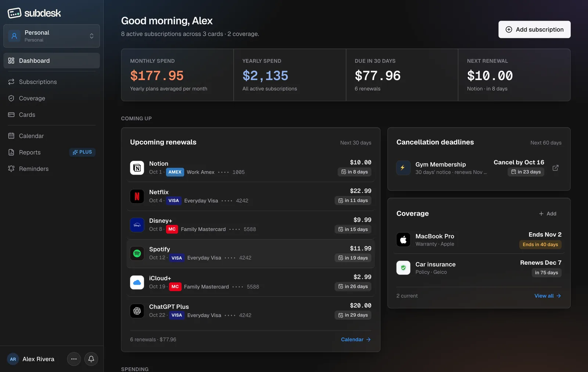Click the '6 renewals · $77.96' footer text
The image size is (588, 372).
tap(153, 340)
